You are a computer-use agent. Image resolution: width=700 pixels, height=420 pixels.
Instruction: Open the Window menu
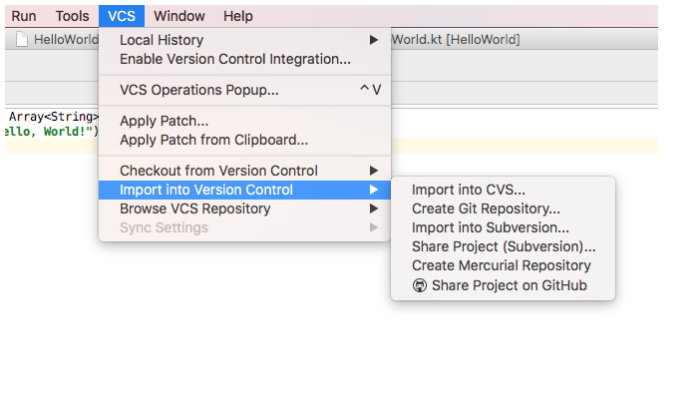pyautogui.click(x=179, y=16)
